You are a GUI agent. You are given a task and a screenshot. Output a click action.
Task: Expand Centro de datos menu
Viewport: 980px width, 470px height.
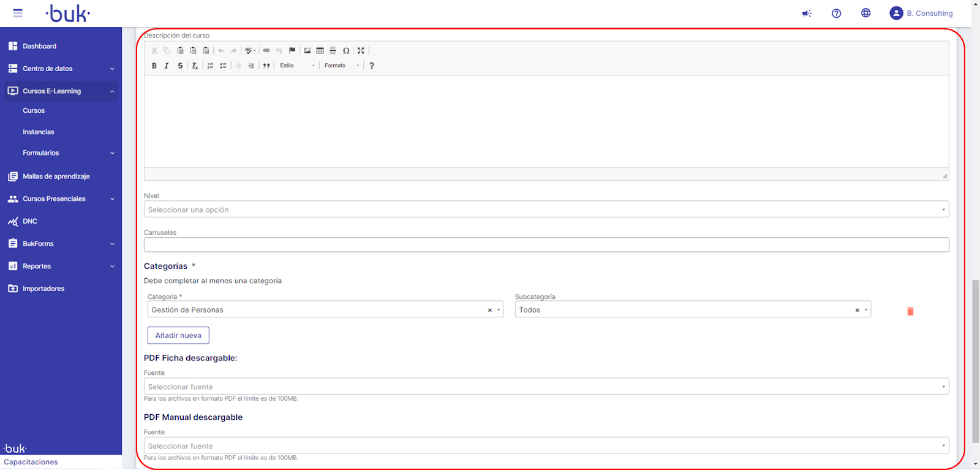61,69
